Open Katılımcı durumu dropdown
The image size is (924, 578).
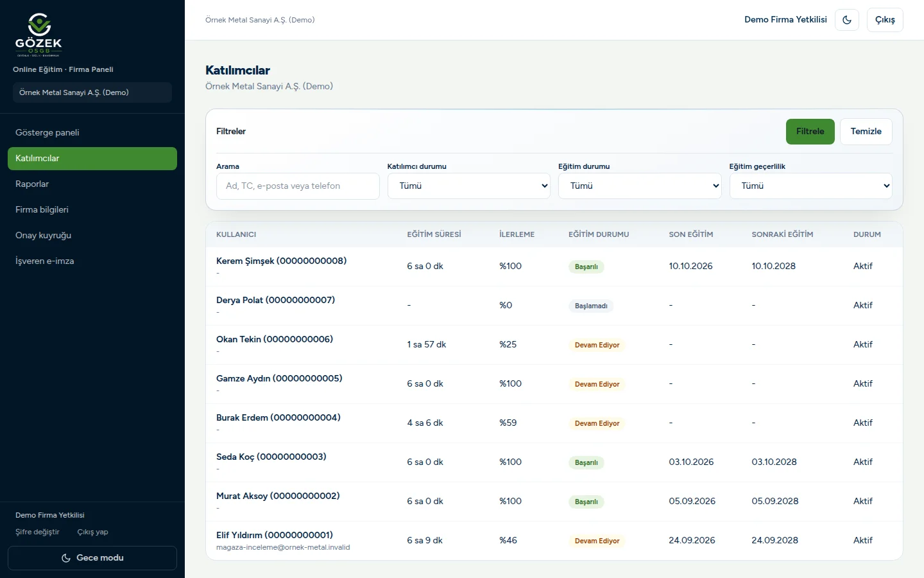coord(469,186)
